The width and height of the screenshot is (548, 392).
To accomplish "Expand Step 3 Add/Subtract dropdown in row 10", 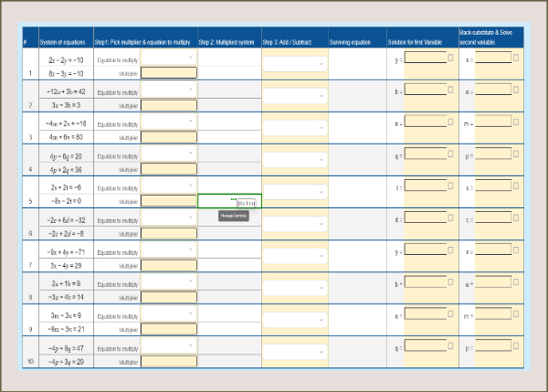I will pos(295,352).
